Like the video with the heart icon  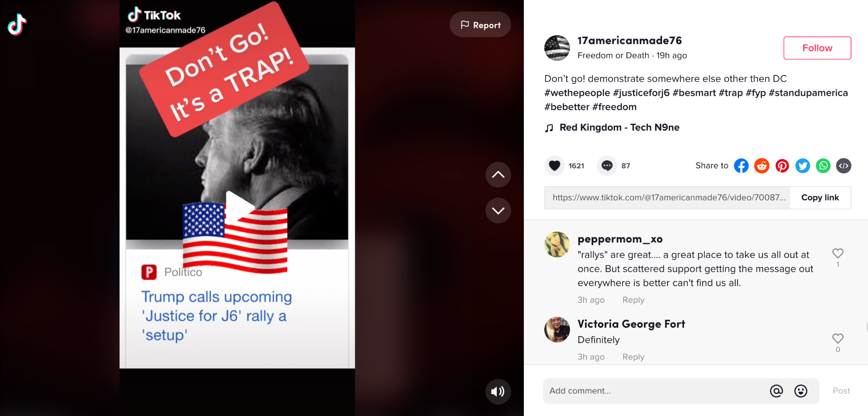pyautogui.click(x=554, y=166)
